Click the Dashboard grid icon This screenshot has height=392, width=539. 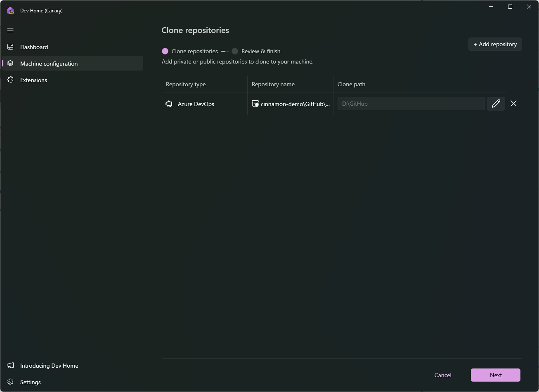tap(10, 47)
